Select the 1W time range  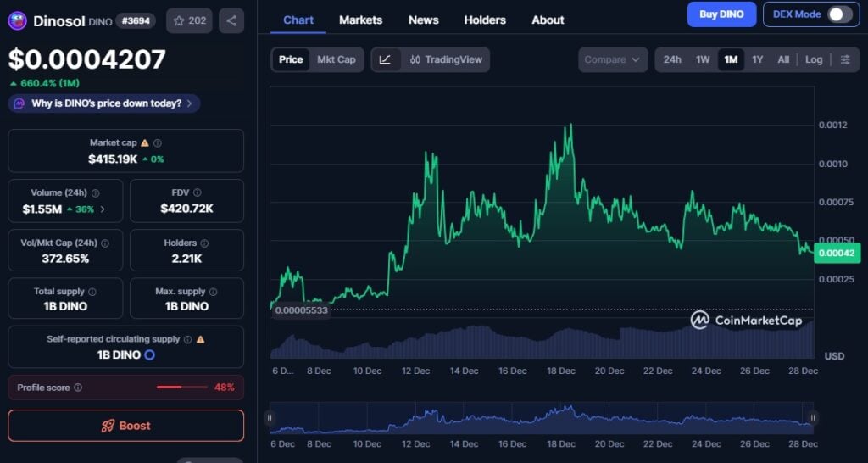tap(703, 59)
